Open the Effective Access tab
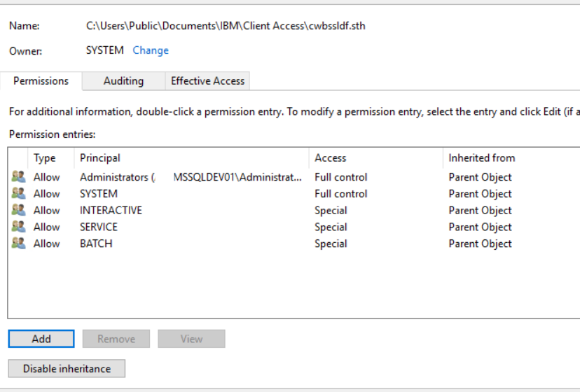 pyautogui.click(x=207, y=81)
